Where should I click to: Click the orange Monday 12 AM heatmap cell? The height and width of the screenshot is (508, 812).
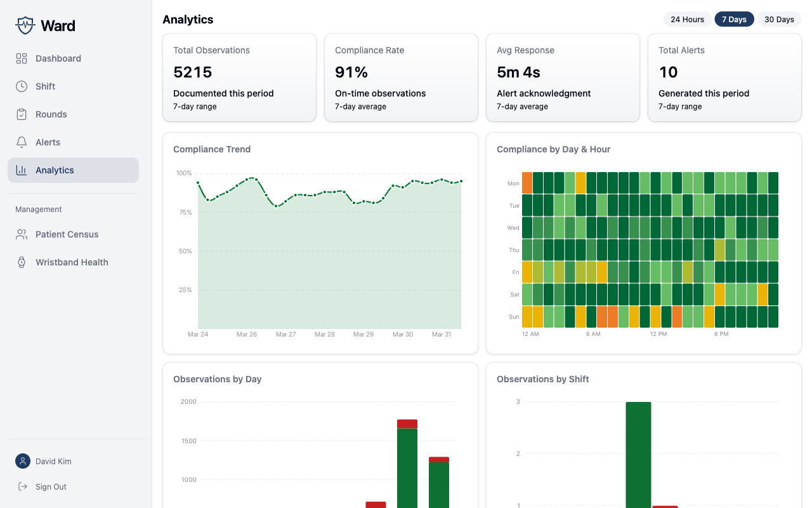tap(527, 183)
